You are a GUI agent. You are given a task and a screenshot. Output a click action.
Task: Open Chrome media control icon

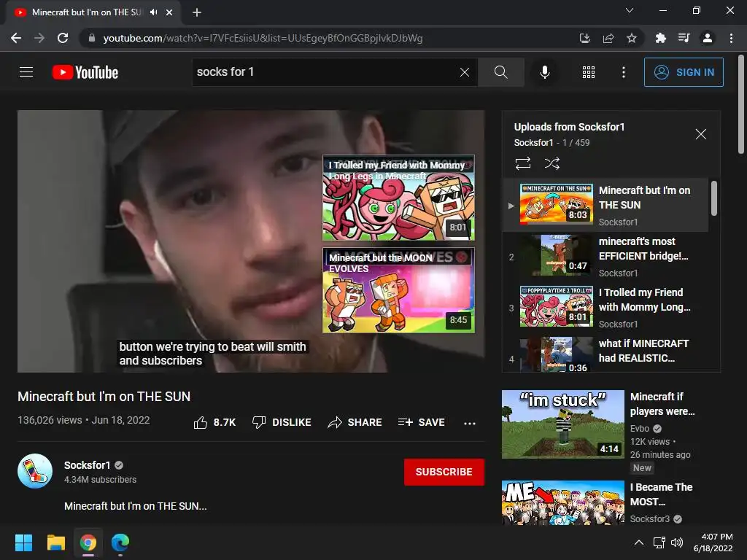[x=684, y=38]
